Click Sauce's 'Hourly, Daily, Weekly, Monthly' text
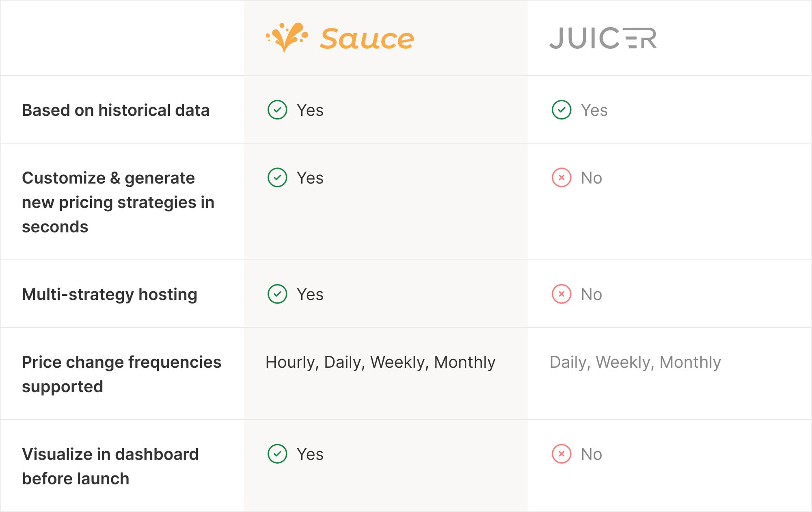 coord(380,362)
